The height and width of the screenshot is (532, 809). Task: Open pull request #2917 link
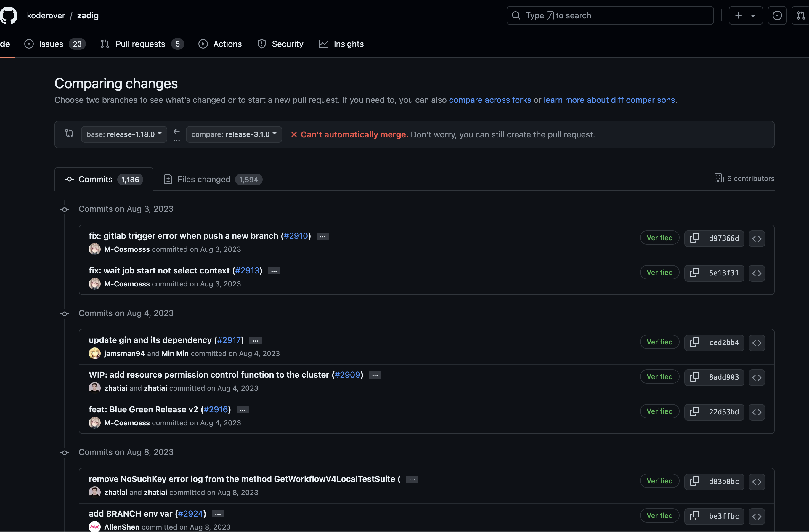[x=229, y=340]
